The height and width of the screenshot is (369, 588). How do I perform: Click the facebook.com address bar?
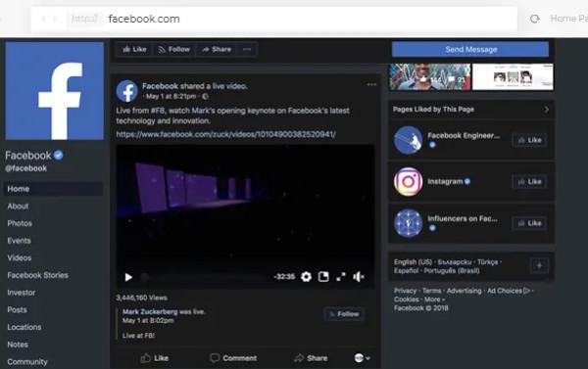click(x=273, y=19)
